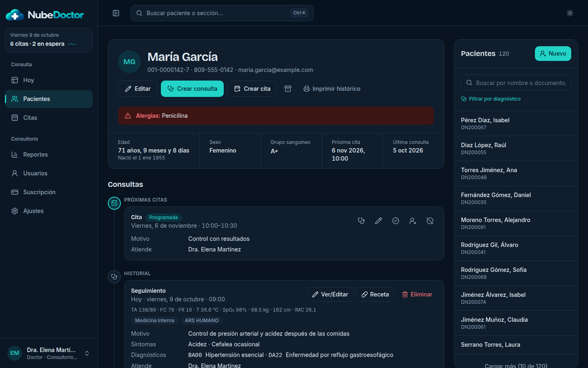The width and height of the screenshot is (588, 368).
Task: Click Crear consulta
Action: pyautogui.click(x=192, y=89)
